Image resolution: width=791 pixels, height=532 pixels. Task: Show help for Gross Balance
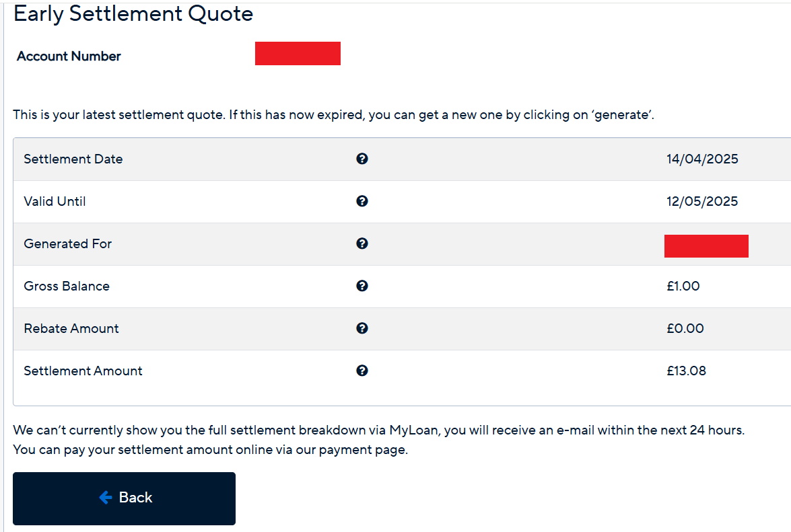[362, 286]
